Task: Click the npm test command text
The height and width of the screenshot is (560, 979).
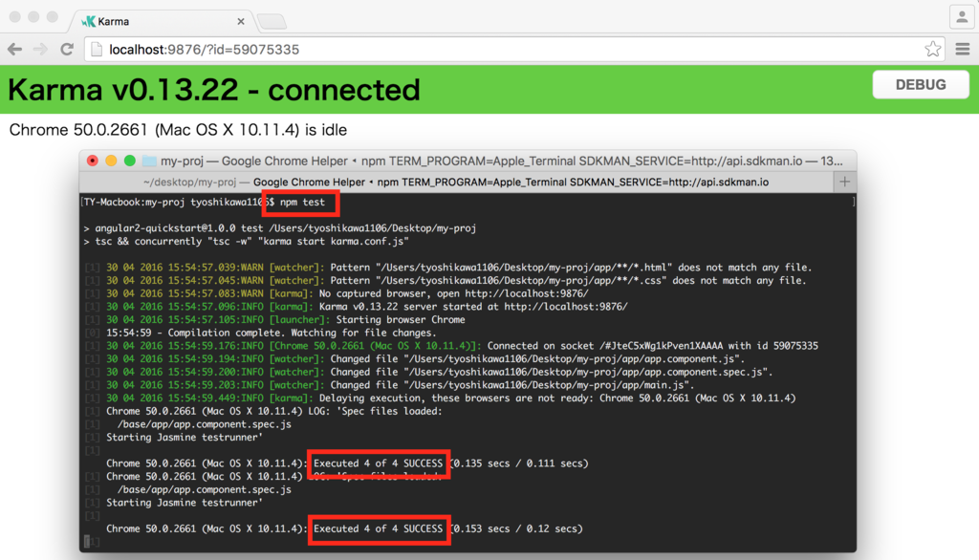Action: click(302, 203)
